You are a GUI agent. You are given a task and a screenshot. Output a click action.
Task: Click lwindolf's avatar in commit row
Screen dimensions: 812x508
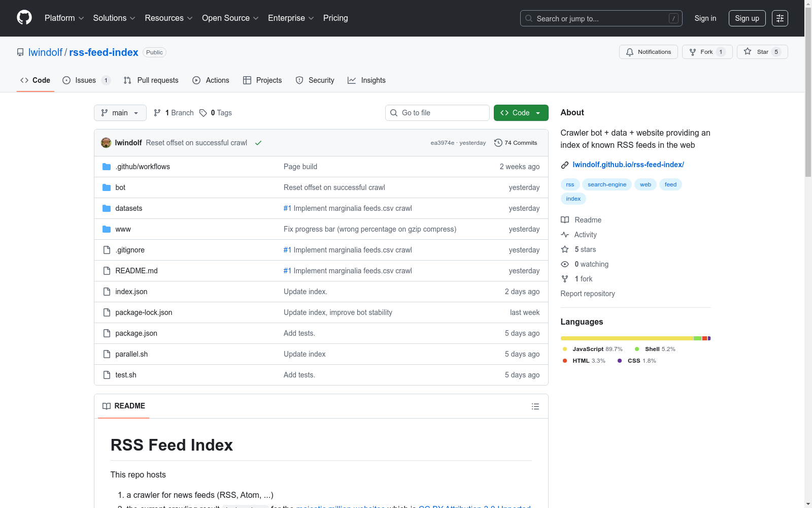[106, 143]
